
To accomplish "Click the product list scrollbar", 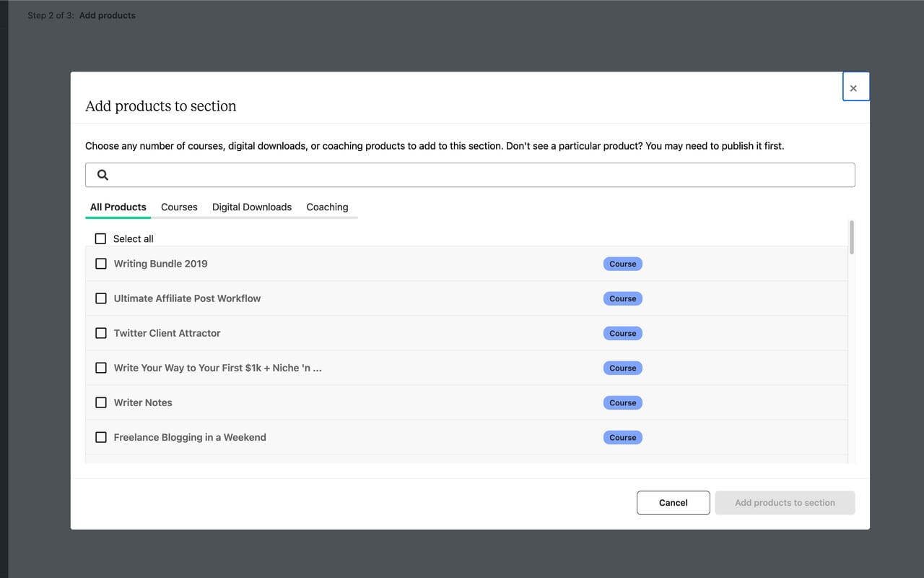I will point(852,238).
